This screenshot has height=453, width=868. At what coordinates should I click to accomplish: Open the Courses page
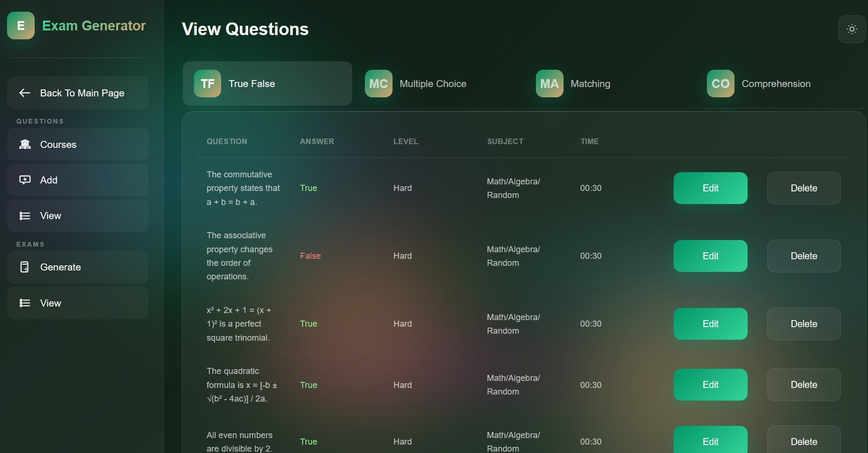point(78,144)
